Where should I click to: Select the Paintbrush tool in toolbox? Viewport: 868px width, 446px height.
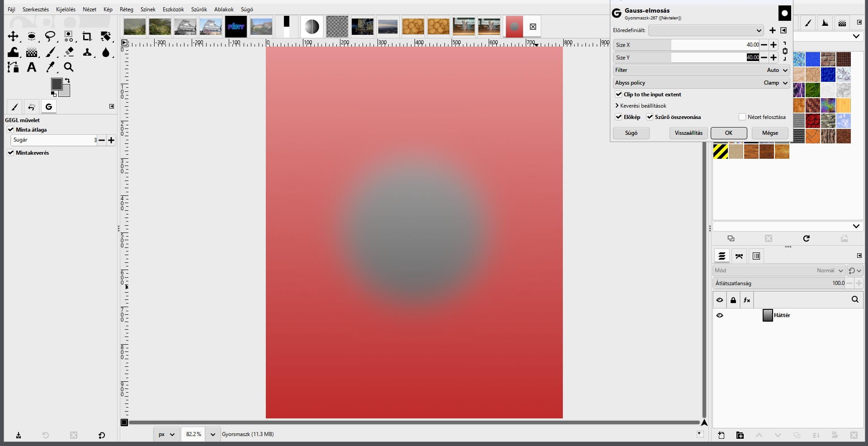[50, 52]
